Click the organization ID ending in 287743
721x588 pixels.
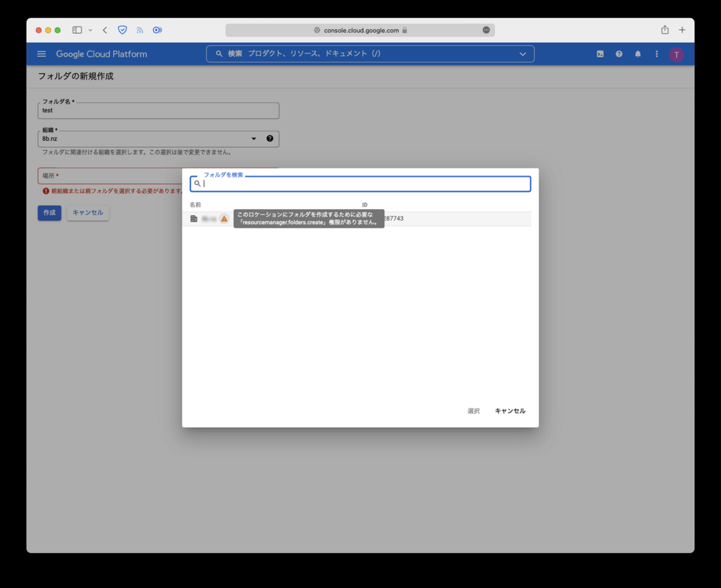tap(394, 219)
